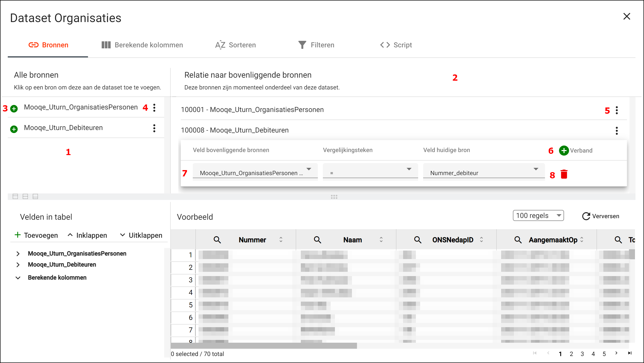Click green plus next to Mooqe_Uturn_OrganisatiesPersonen source

click(14, 109)
